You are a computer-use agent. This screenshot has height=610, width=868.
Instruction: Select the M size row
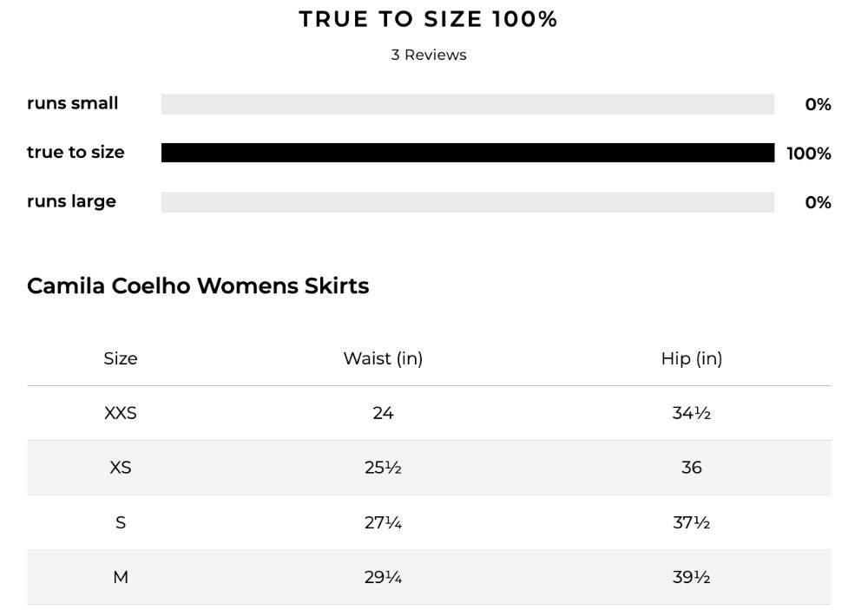[x=429, y=577]
